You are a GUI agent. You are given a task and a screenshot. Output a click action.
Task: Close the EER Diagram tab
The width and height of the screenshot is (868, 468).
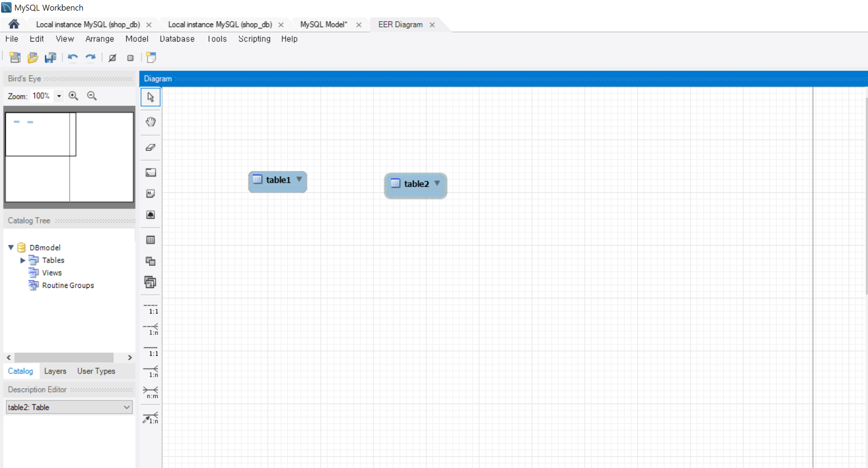click(432, 25)
